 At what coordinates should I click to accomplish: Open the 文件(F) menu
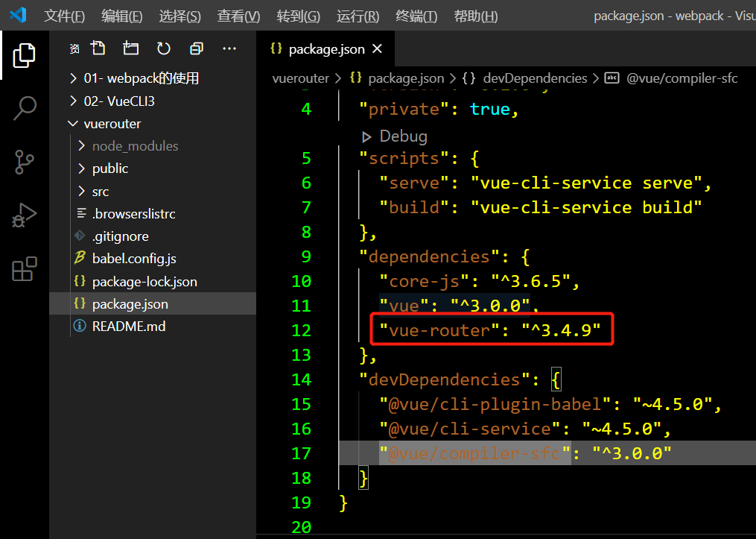64,16
